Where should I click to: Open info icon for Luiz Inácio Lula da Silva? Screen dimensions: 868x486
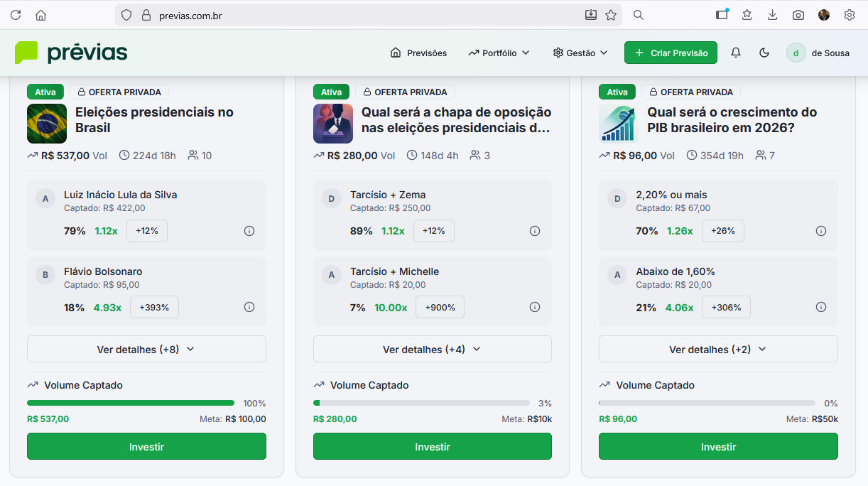coord(249,231)
